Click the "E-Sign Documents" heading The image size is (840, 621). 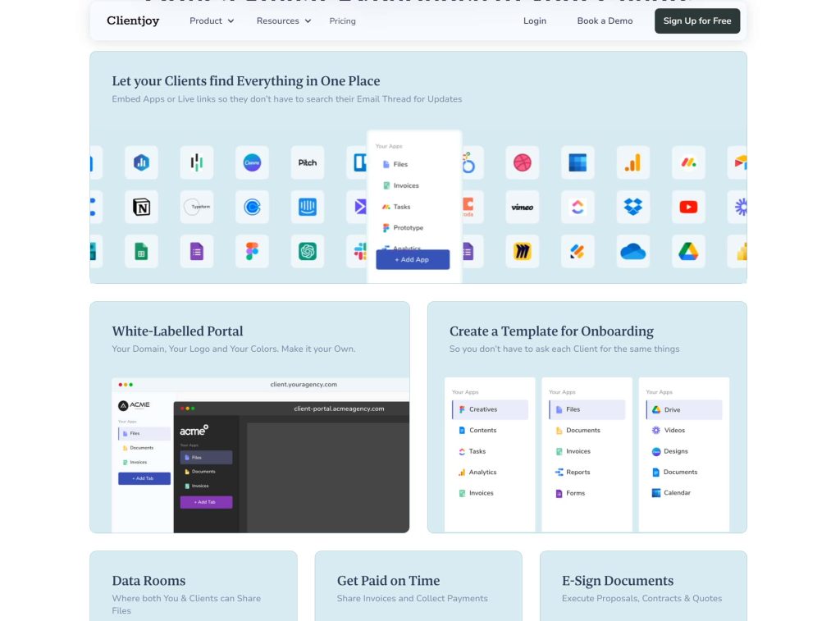tap(618, 581)
